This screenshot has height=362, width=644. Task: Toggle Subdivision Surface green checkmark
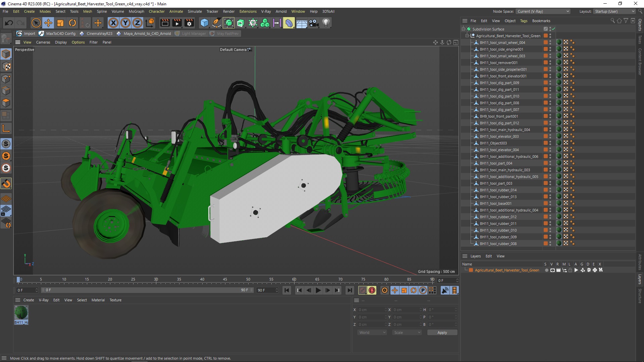click(x=553, y=29)
